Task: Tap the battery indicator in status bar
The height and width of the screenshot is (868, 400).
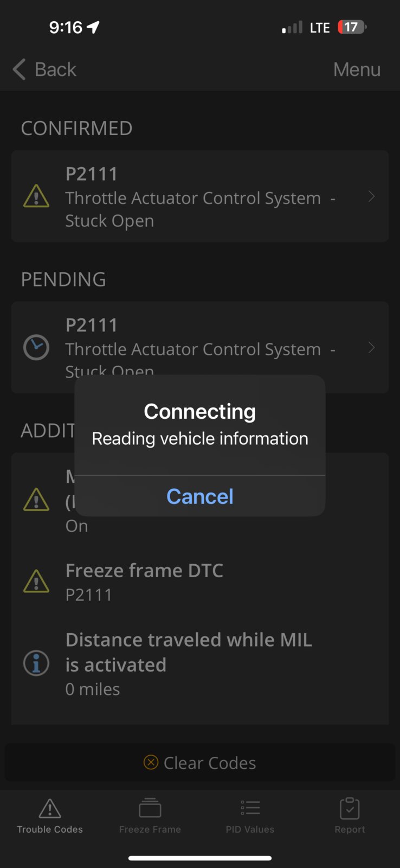Action: [x=352, y=27]
